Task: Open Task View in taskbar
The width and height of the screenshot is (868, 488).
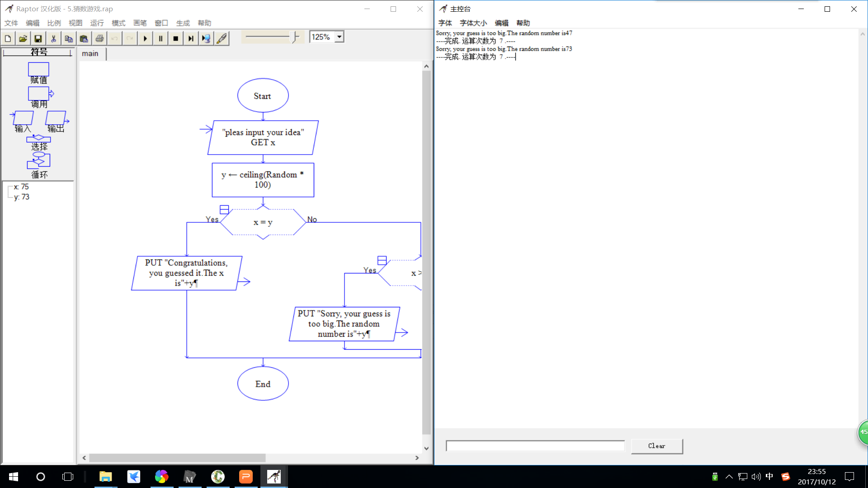Action: [x=68, y=477]
